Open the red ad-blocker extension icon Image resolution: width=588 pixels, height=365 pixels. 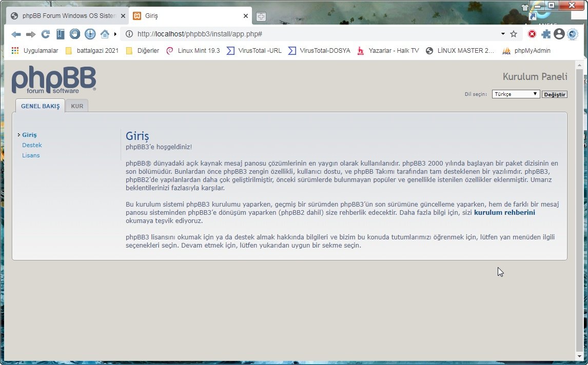(532, 34)
